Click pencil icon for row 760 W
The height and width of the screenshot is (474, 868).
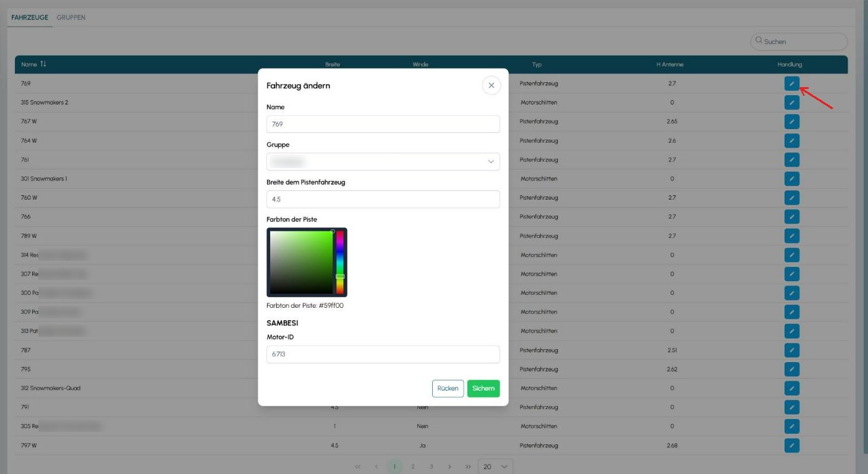point(791,198)
